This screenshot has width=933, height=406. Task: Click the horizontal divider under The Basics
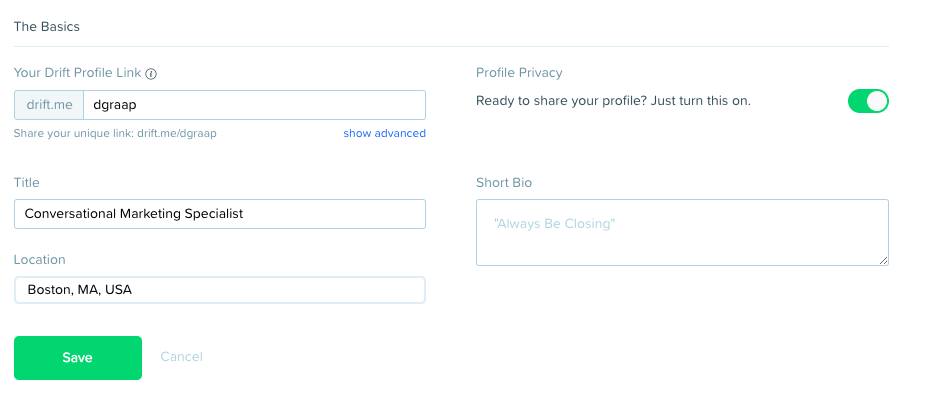[452, 46]
